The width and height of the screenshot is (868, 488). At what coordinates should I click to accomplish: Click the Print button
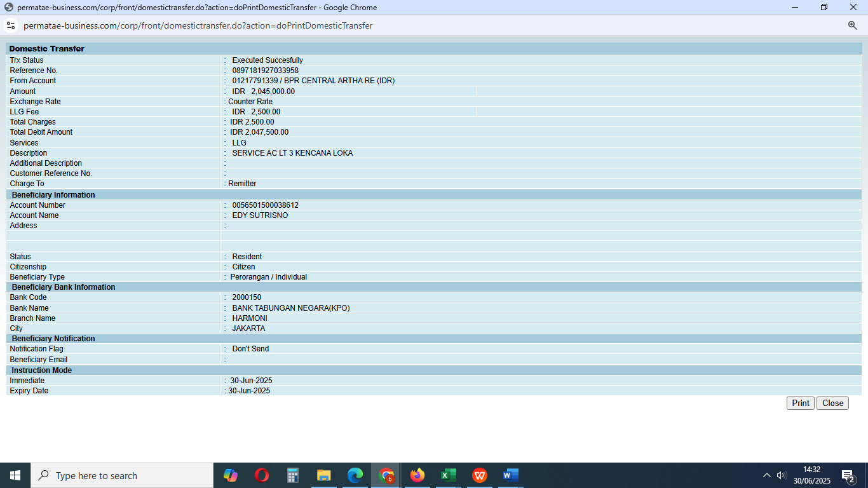coord(800,403)
